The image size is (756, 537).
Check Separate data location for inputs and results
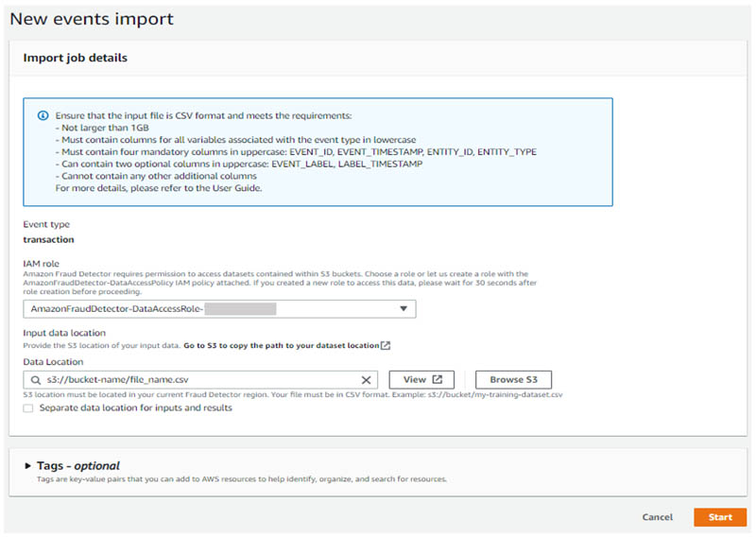tap(28, 408)
